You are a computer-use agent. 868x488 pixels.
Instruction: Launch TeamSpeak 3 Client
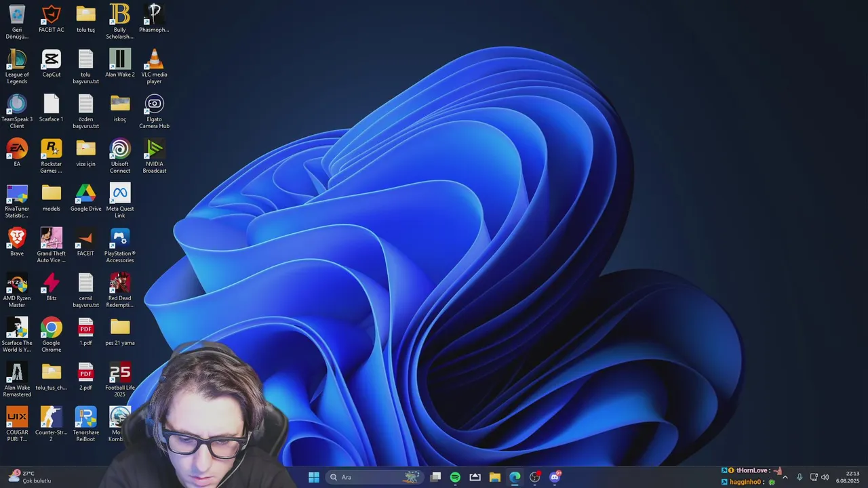click(17, 110)
